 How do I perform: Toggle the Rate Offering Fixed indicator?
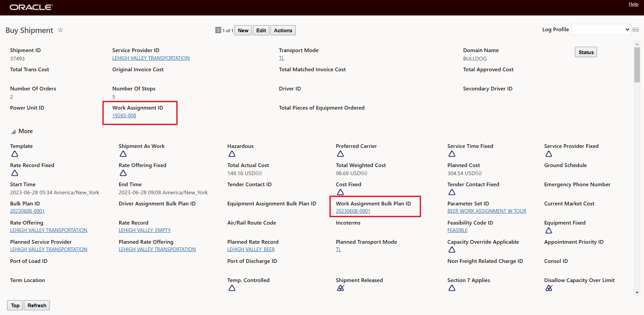pos(123,173)
